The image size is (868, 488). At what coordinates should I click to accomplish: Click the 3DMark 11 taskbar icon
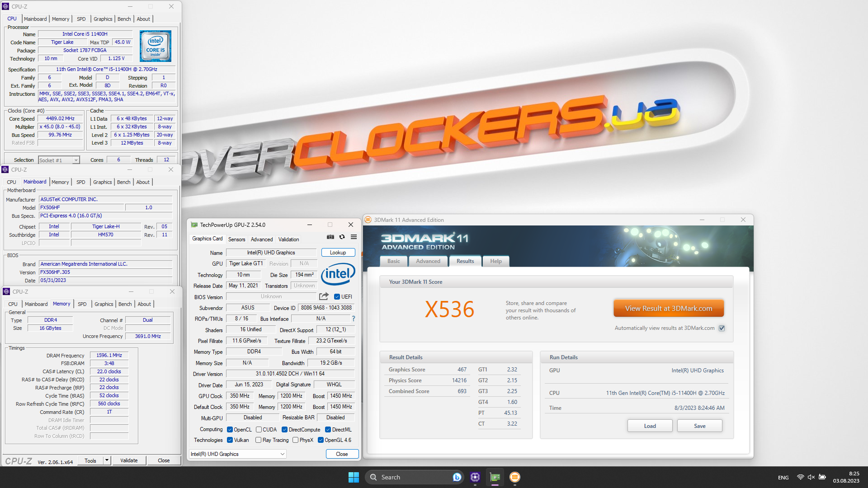tap(515, 477)
